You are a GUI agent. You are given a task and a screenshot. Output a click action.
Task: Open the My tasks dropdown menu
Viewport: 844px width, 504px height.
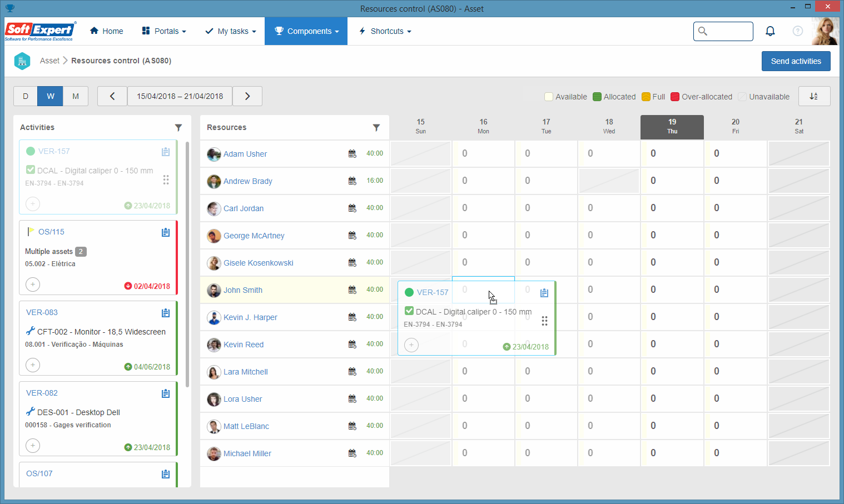[x=231, y=31]
